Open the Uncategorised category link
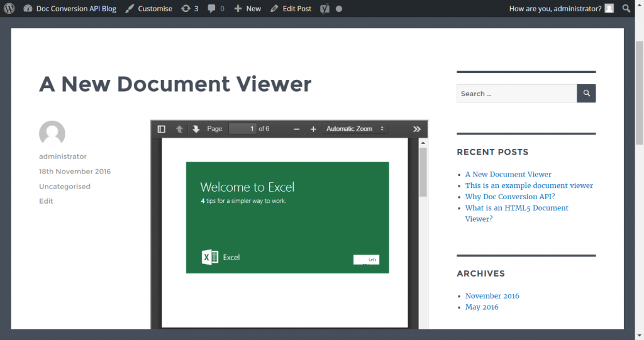 tap(65, 187)
